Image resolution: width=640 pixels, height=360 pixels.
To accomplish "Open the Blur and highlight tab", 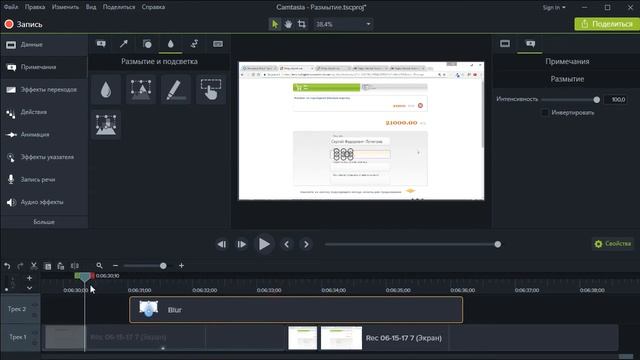I will (171, 44).
